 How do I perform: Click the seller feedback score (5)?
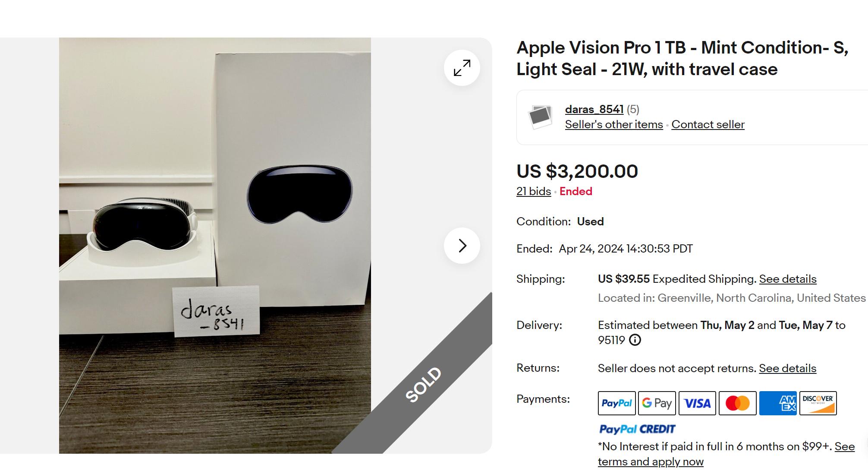tap(633, 110)
